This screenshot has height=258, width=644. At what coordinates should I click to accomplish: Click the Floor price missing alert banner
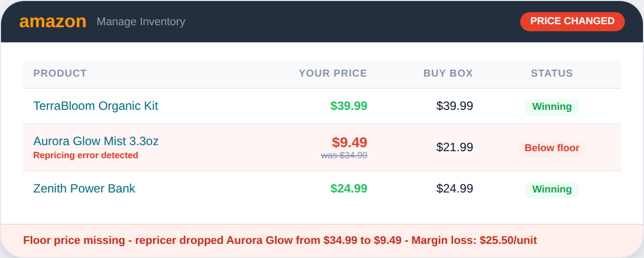pos(280,240)
